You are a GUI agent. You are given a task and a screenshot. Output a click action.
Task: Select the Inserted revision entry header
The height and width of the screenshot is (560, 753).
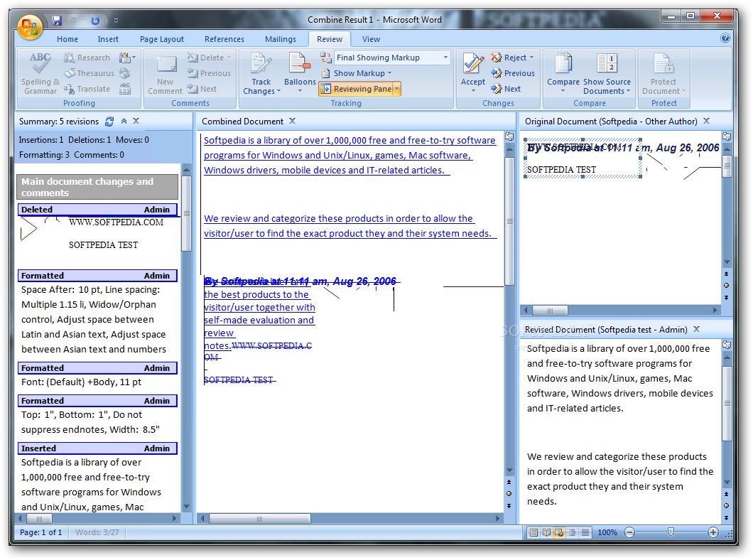tap(97, 448)
